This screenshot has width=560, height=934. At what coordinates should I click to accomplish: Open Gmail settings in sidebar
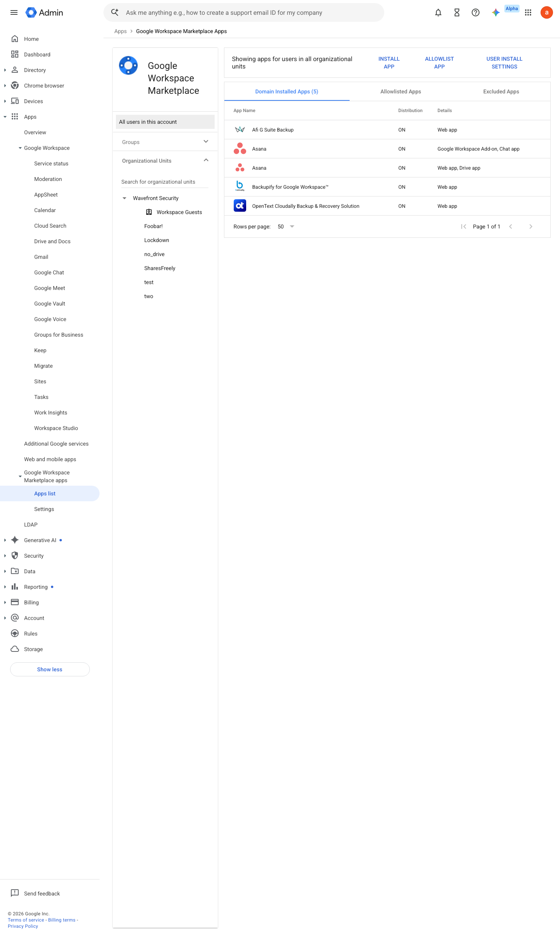click(x=41, y=257)
